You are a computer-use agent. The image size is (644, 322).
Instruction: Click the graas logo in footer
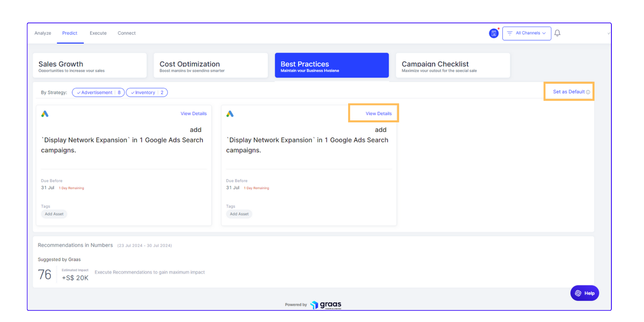(x=326, y=305)
